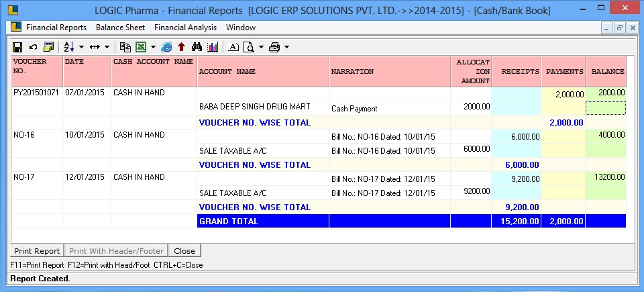Image resolution: width=644 pixels, height=292 pixels.
Task: Open the Window menu
Action: coord(241,28)
